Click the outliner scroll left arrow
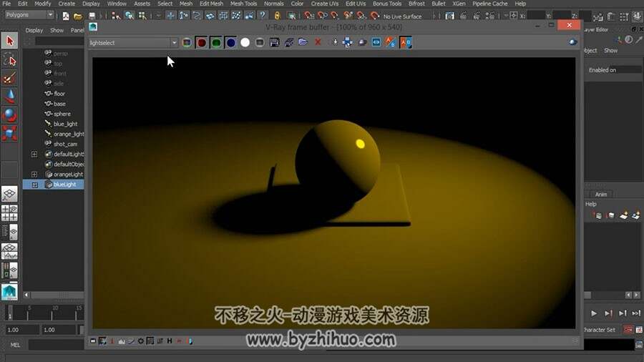Viewport: 644px width, 362px height. click(26, 295)
